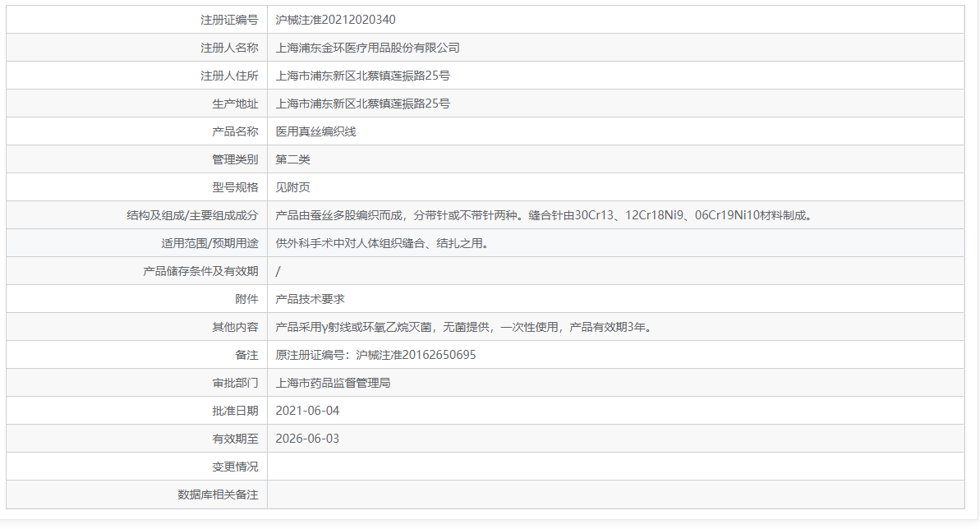Click the label 有效期至

[235, 439]
